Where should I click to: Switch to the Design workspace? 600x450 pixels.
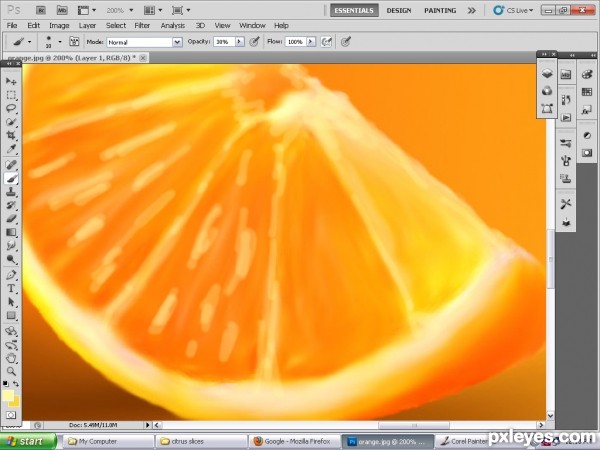399,10
